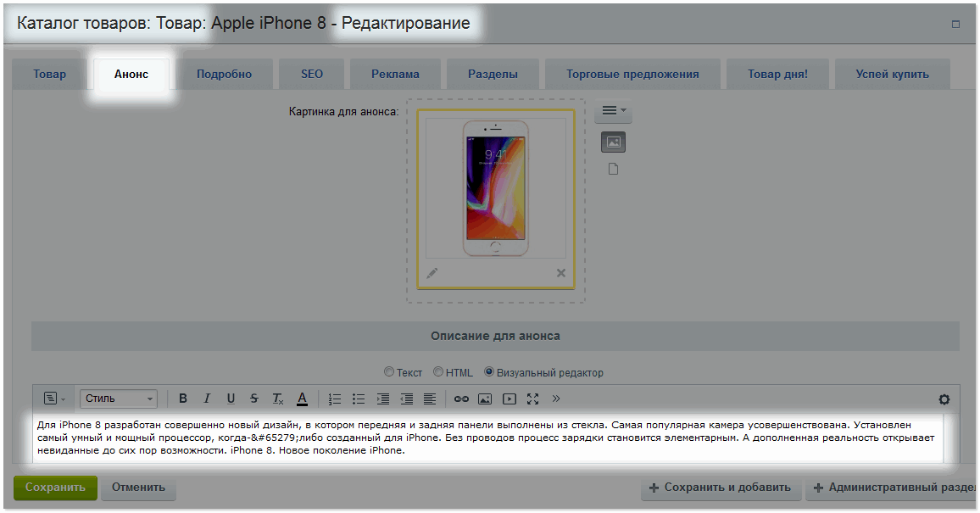Increase indent of paragraph
The width and height of the screenshot is (980, 513).
point(382,399)
